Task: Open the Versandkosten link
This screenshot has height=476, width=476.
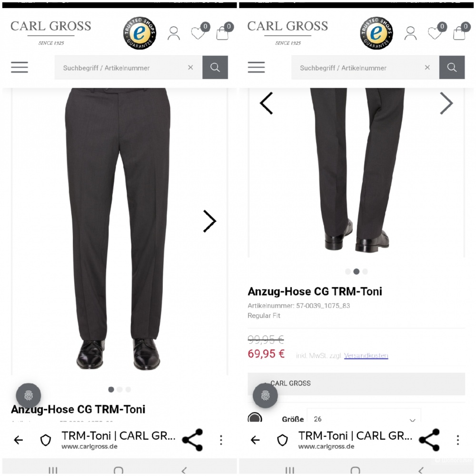Action: pyautogui.click(x=366, y=356)
